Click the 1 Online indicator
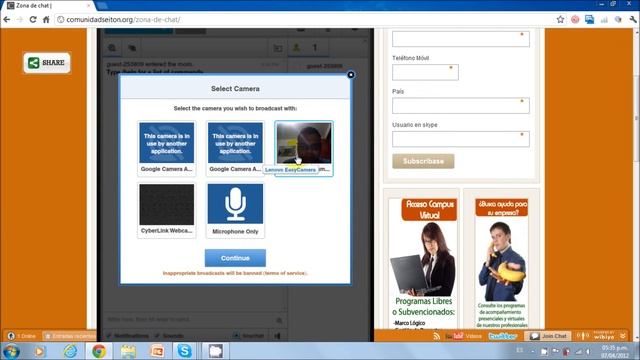The width and height of the screenshot is (640, 360). point(22,336)
